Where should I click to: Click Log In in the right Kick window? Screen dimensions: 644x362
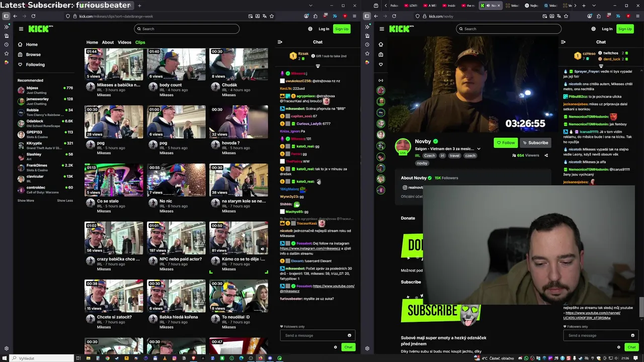[607, 29]
